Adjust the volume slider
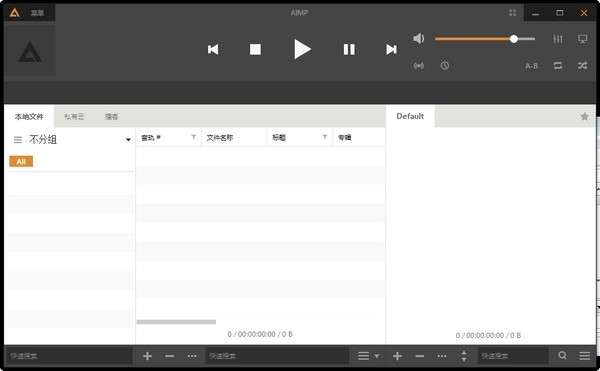This screenshot has width=600, height=371. 484,39
